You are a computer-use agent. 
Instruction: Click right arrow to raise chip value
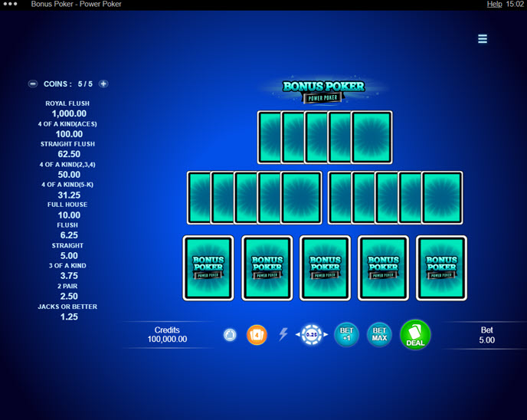[x=326, y=335]
